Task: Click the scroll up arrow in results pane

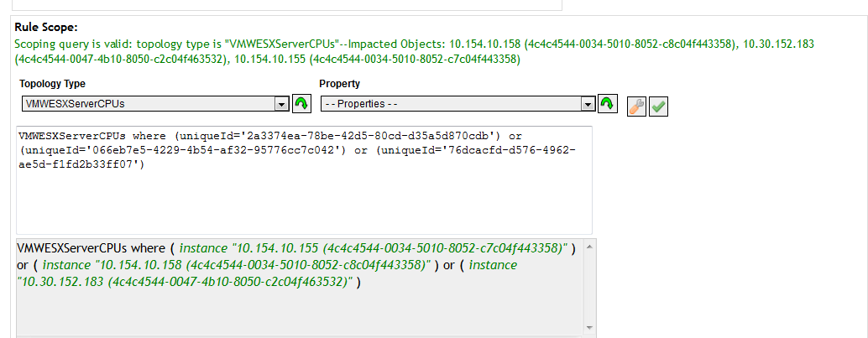Action: point(589,247)
